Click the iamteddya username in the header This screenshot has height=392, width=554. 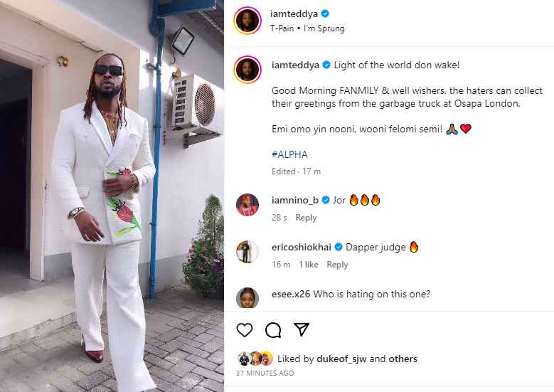click(x=294, y=14)
